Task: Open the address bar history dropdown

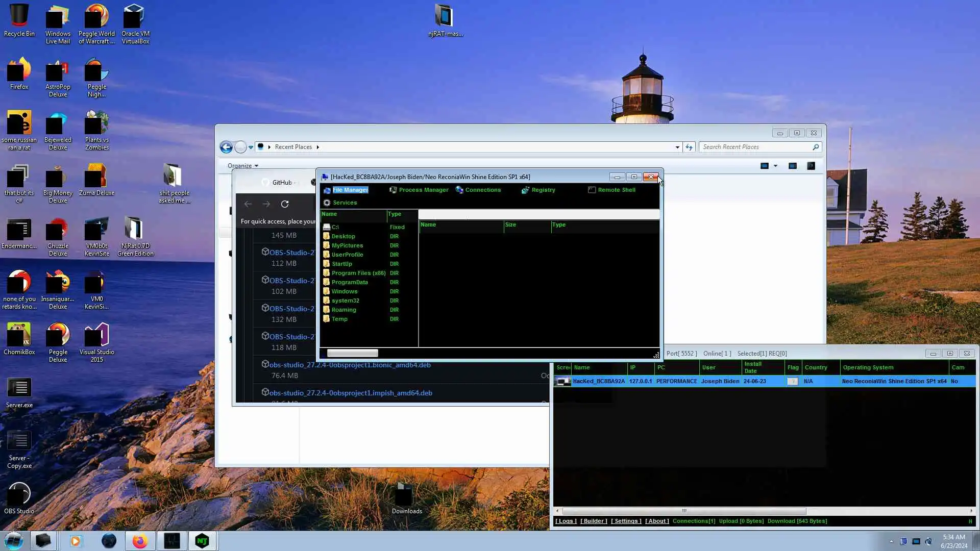Action: (677, 147)
